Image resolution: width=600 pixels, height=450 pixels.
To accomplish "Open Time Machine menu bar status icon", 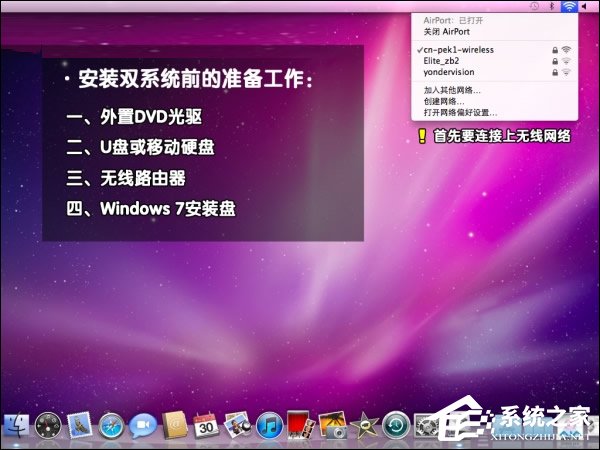I will pyautogui.click(x=534, y=6).
